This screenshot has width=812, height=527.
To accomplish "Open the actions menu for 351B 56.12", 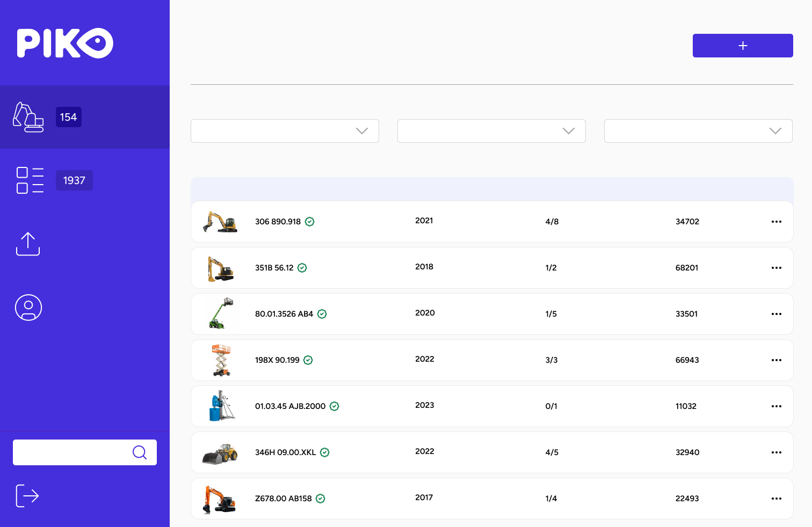I will (777, 268).
